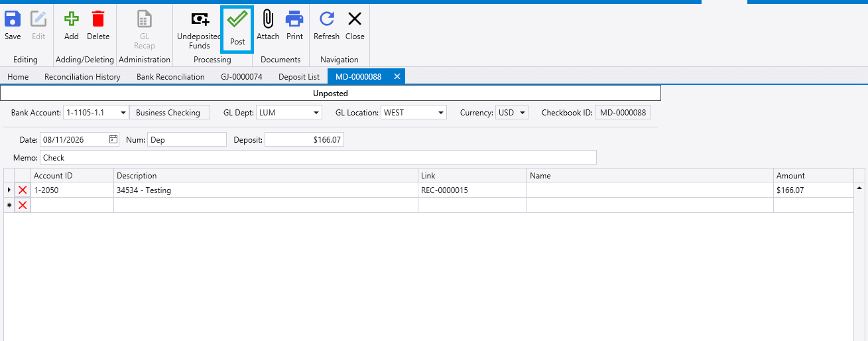Delete record using the red trash icon
The image size is (868, 341).
(x=98, y=25)
